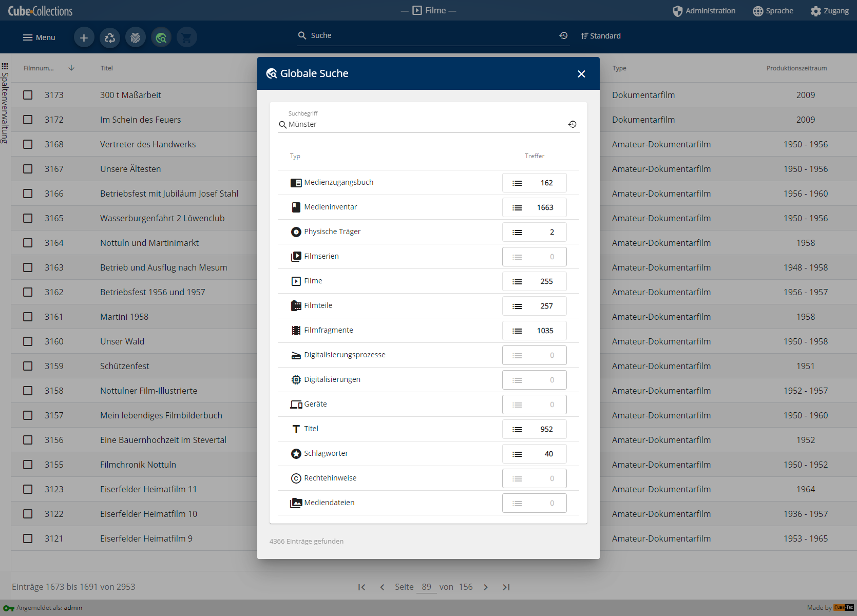Close the Globale Suche dialog
The height and width of the screenshot is (616, 857).
click(581, 74)
